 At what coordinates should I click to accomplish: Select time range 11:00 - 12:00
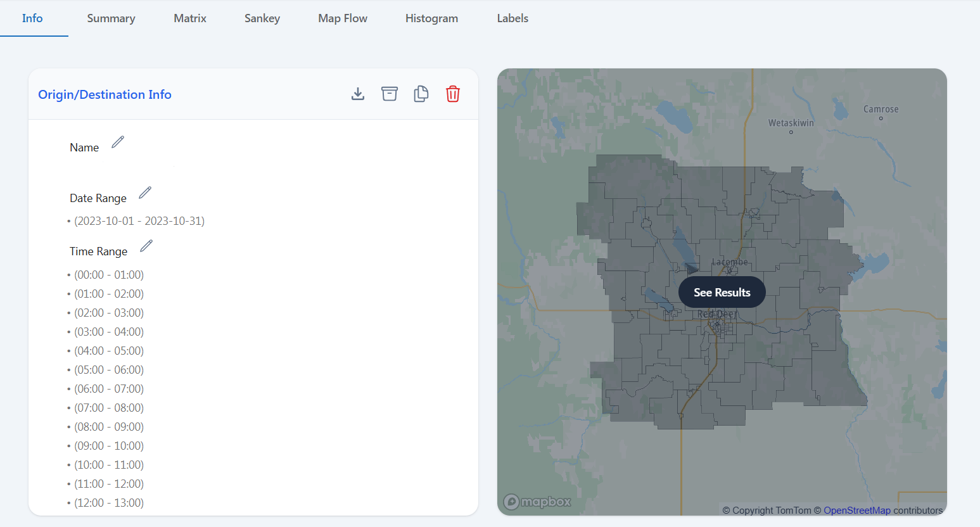click(109, 484)
